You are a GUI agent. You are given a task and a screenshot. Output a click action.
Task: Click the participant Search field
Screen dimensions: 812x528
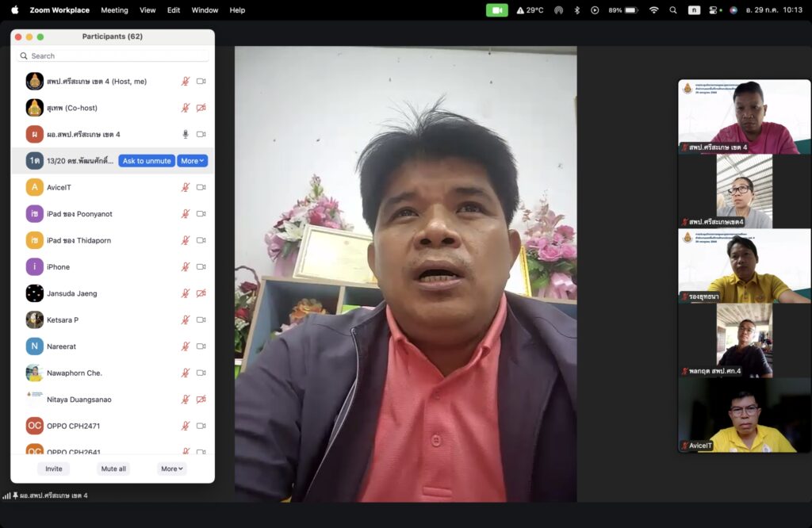(x=113, y=56)
